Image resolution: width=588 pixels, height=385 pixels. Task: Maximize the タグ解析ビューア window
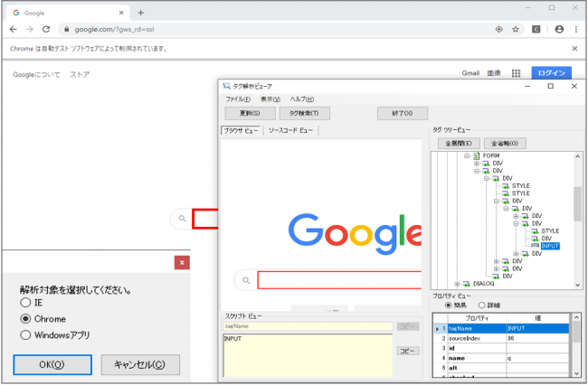coord(551,86)
